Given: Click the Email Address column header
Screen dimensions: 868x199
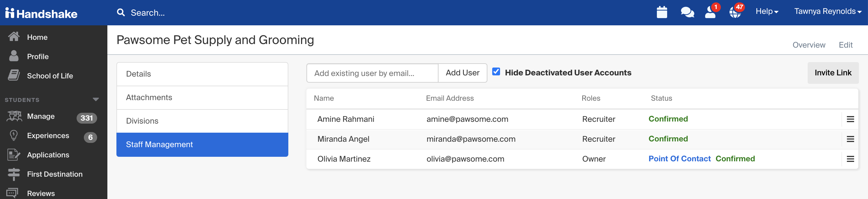Looking at the screenshot, I should click(x=450, y=98).
